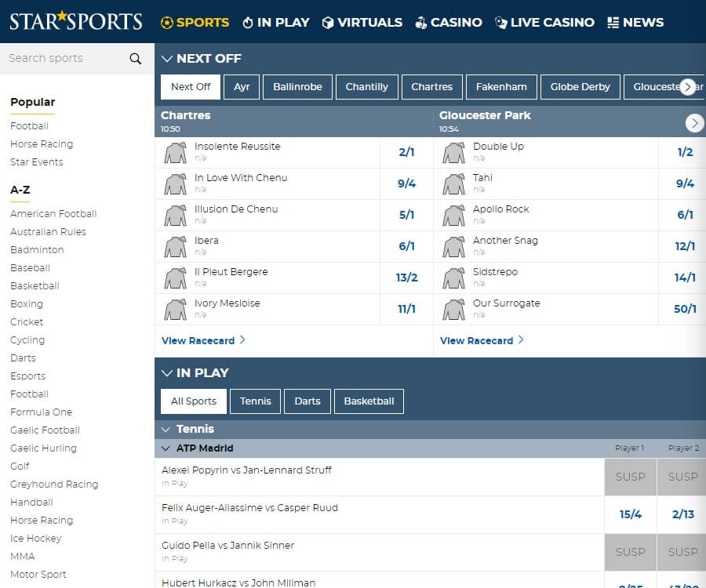The width and height of the screenshot is (706, 588).
Task: Open Chartres View Racecard link
Action: 203,340
